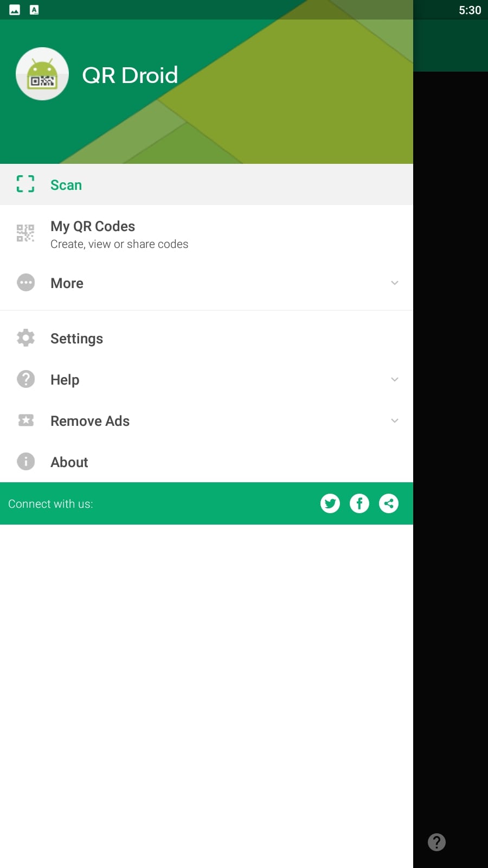488x868 pixels.
Task: Tap the floating help button on the dark background
Action: [x=437, y=842]
